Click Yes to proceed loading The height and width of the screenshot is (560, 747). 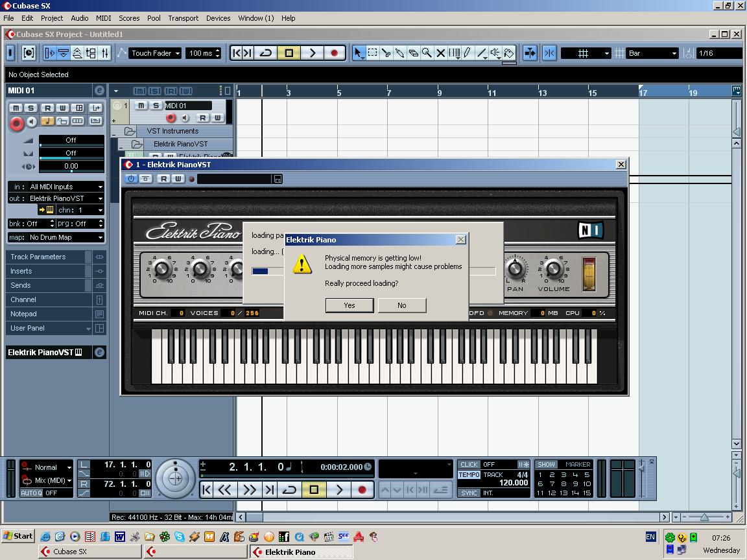pos(350,305)
